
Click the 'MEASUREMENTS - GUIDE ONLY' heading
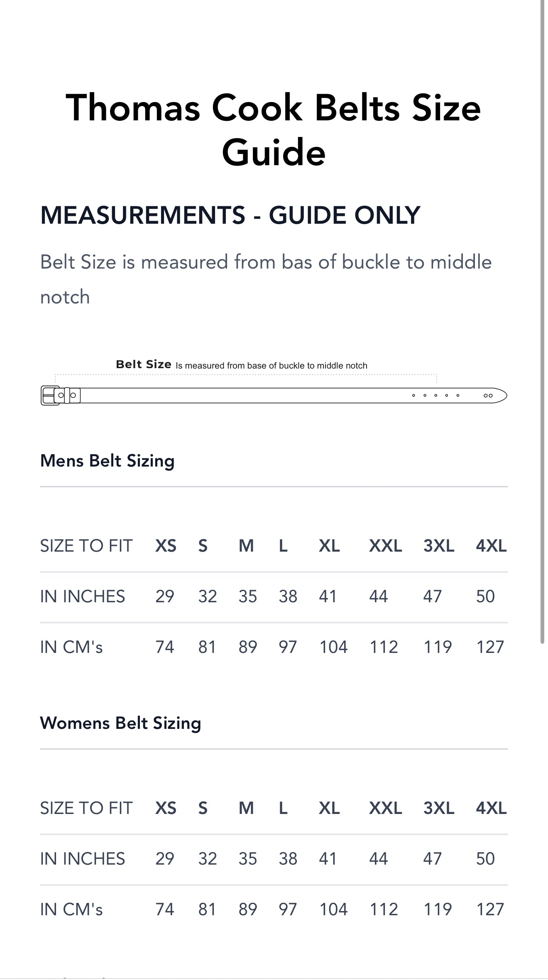coord(230,215)
